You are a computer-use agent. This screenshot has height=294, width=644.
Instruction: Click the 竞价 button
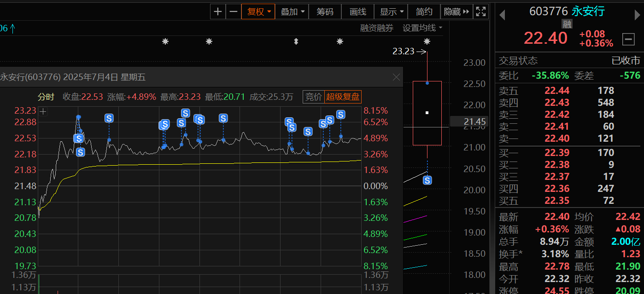pyautogui.click(x=314, y=97)
